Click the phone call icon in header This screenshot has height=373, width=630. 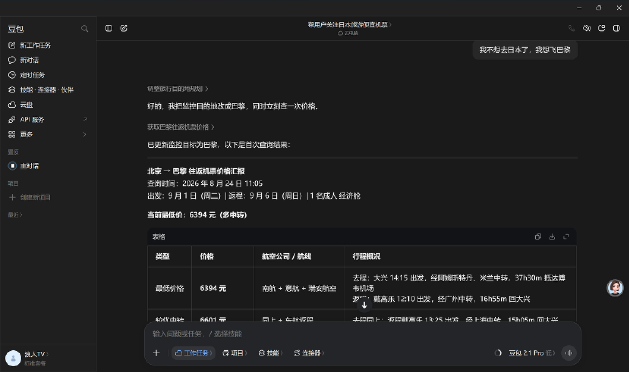(x=571, y=28)
